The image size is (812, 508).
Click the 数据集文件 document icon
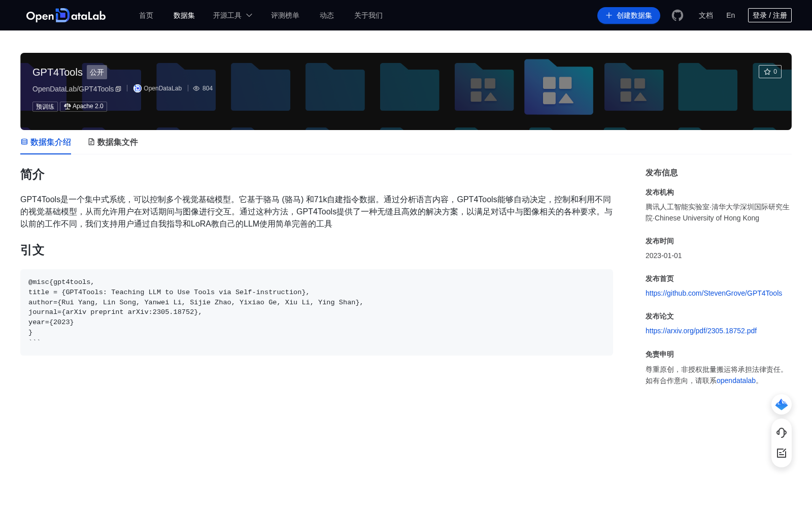pos(91,142)
